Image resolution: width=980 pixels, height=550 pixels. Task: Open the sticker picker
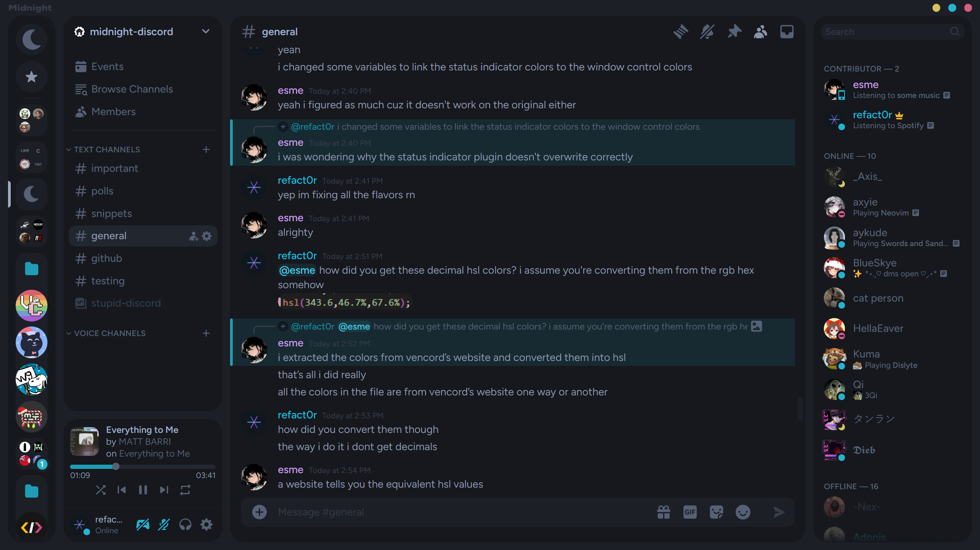point(717,512)
